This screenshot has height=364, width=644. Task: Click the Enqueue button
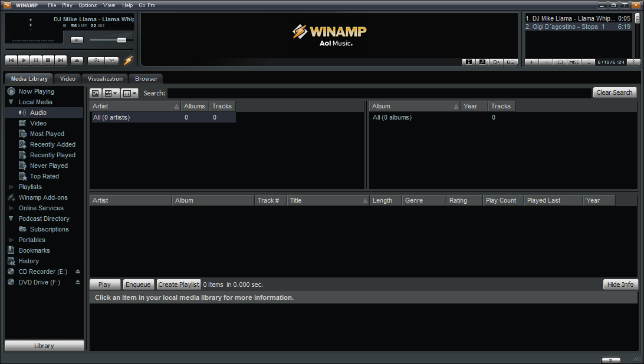point(138,284)
